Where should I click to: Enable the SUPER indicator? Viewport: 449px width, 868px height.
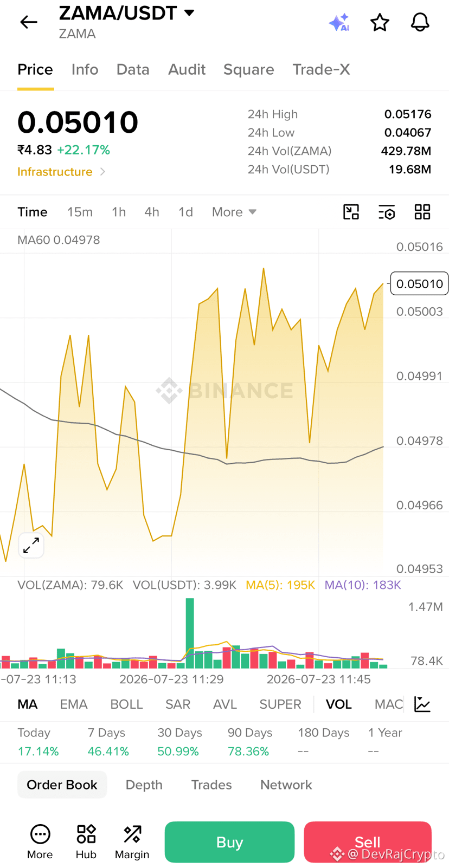[280, 704]
